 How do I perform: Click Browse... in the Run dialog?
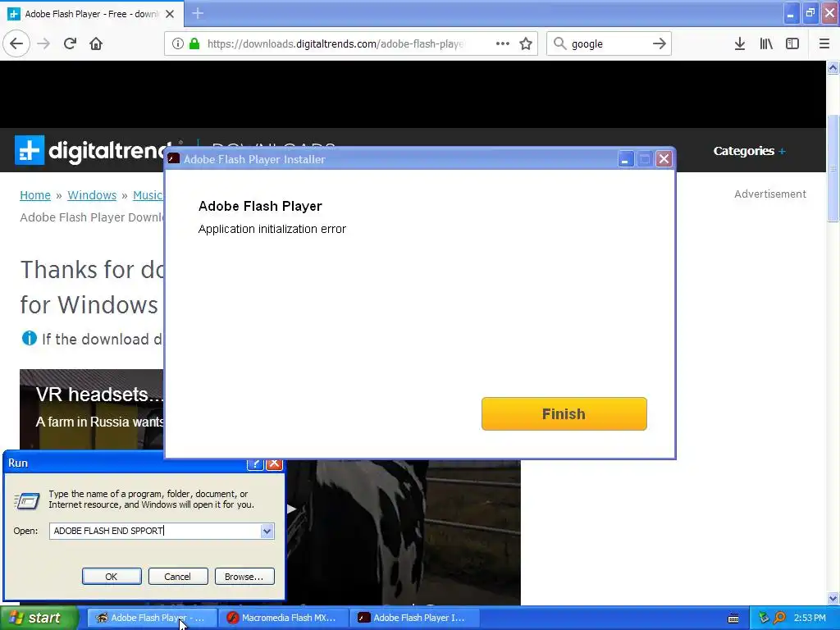click(244, 577)
